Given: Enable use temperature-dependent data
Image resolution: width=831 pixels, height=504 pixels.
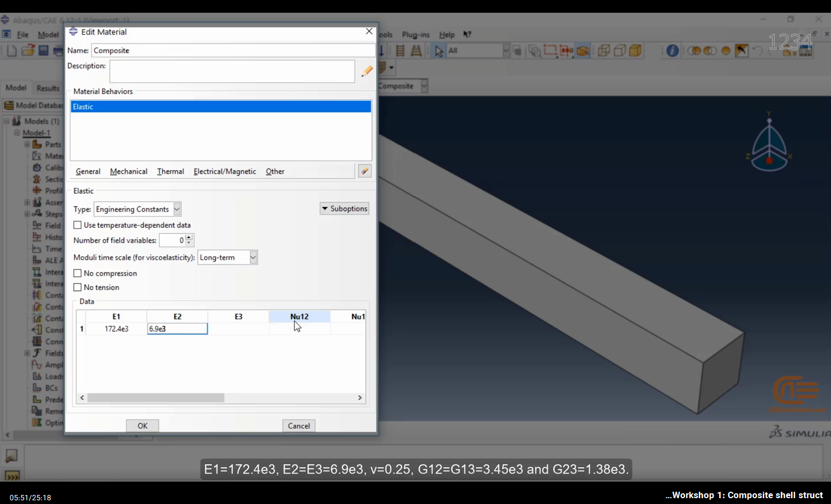Looking at the screenshot, I should (78, 225).
